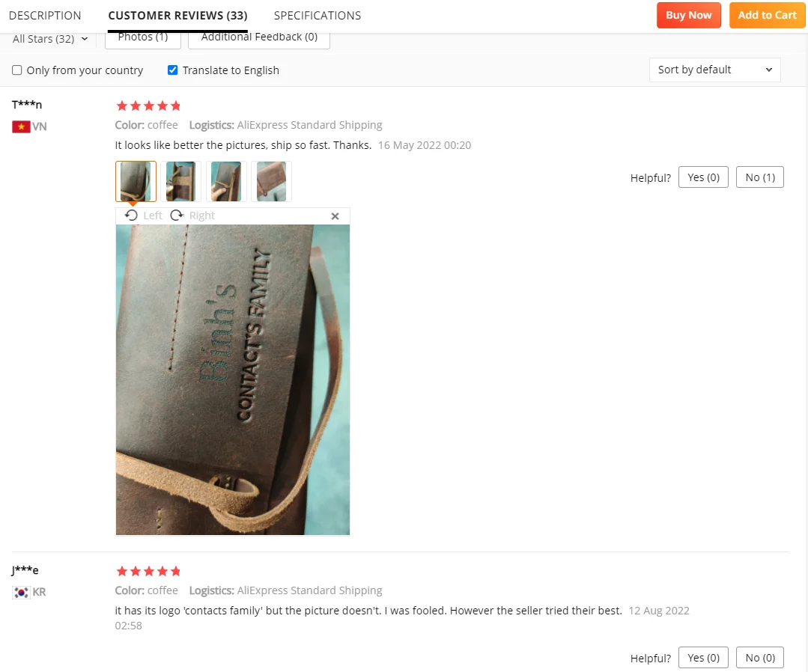This screenshot has width=808, height=672.
Task: Open Customer Reviews tab
Action: [x=177, y=16]
